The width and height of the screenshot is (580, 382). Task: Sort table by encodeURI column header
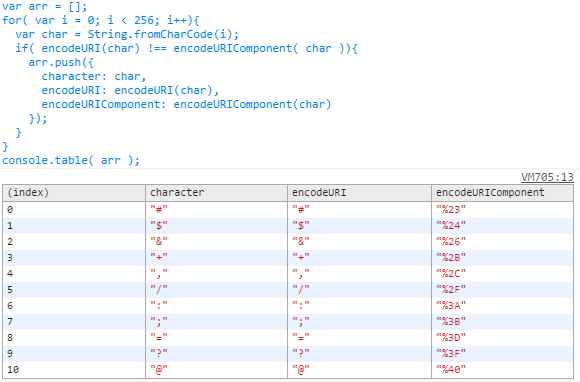[x=359, y=193]
